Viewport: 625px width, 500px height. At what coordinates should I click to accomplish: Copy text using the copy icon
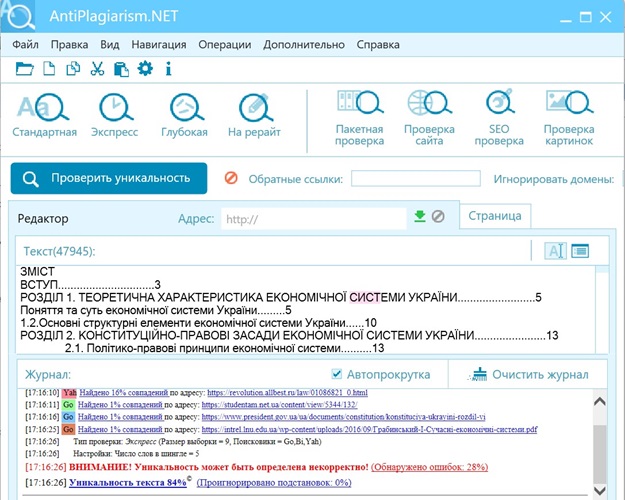click(73, 69)
